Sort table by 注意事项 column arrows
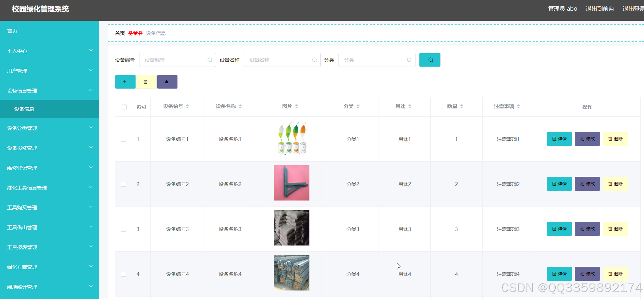Screen dimensions: 644x299 coord(518,106)
